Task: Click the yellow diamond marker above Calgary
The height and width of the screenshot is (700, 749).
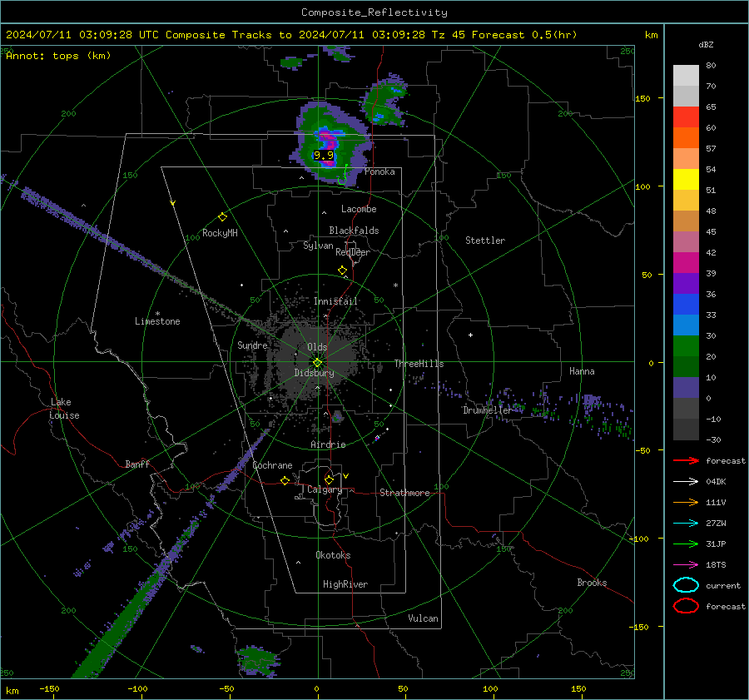Action: click(329, 479)
